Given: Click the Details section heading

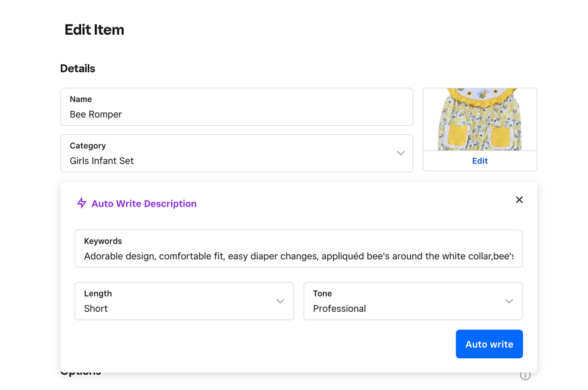Looking at the screenshot, I should click(78, 68).
